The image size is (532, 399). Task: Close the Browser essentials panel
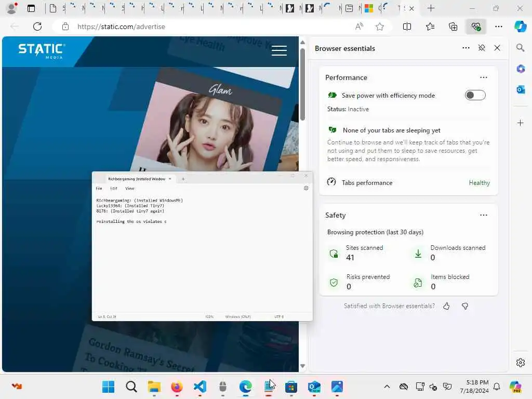pyautogui.click(x=497, y=48)
